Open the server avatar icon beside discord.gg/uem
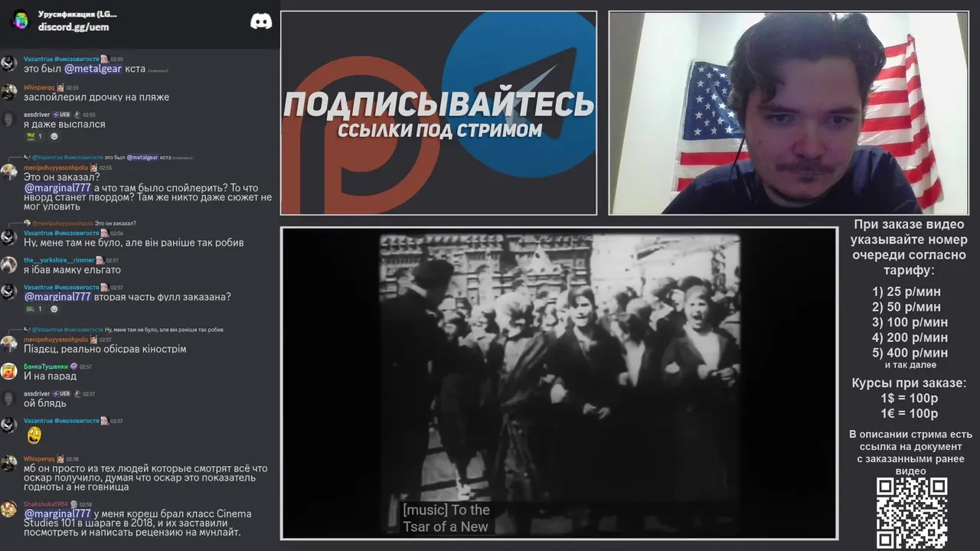980x551 pixels. pyautogui.click(x=20, y=20)
